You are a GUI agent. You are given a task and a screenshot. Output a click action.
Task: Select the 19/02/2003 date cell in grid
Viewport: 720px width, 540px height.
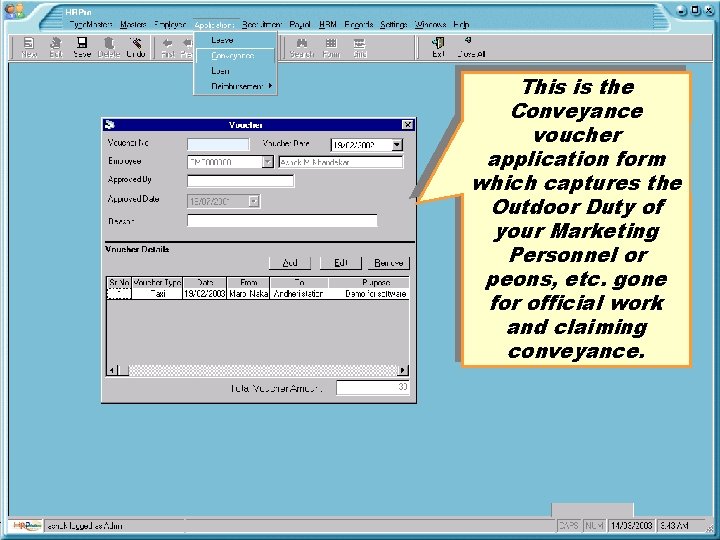205,294
